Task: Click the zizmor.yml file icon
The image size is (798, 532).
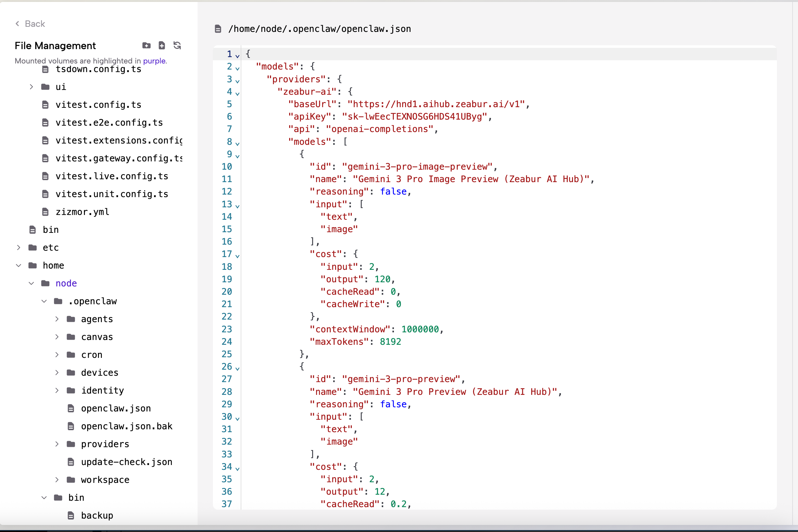Action: (x=45, y=212)
